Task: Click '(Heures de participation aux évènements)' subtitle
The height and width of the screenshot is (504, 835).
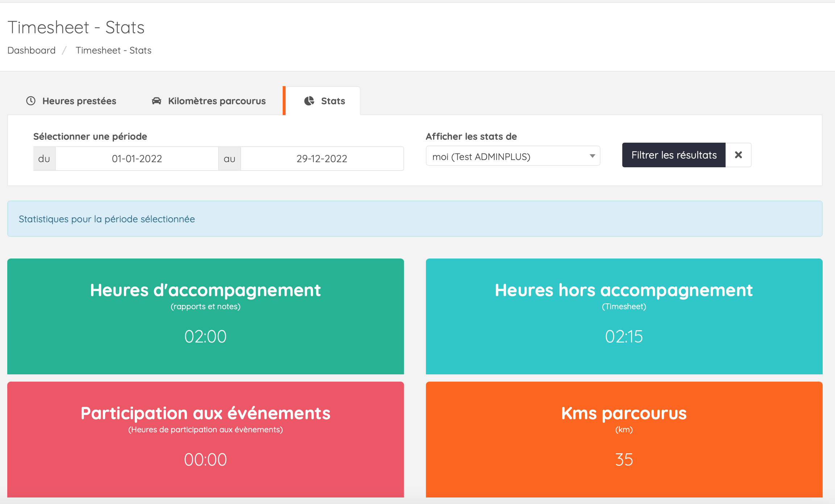Action: (x=205, y=430)
